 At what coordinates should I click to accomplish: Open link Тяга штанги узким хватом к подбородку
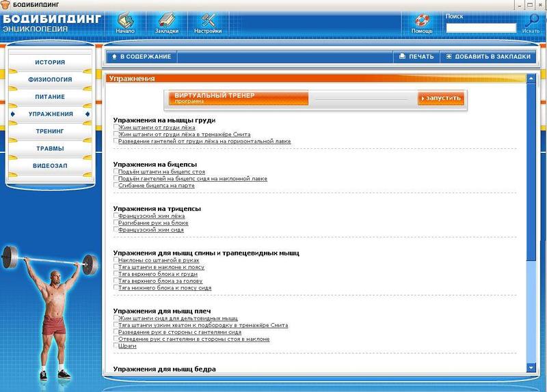[203, 326]
